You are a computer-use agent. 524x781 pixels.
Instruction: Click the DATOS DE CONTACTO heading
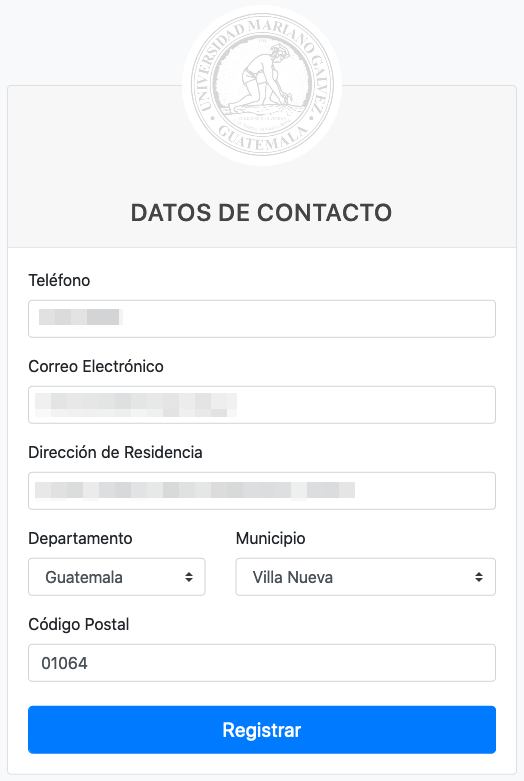pos(262,213)
